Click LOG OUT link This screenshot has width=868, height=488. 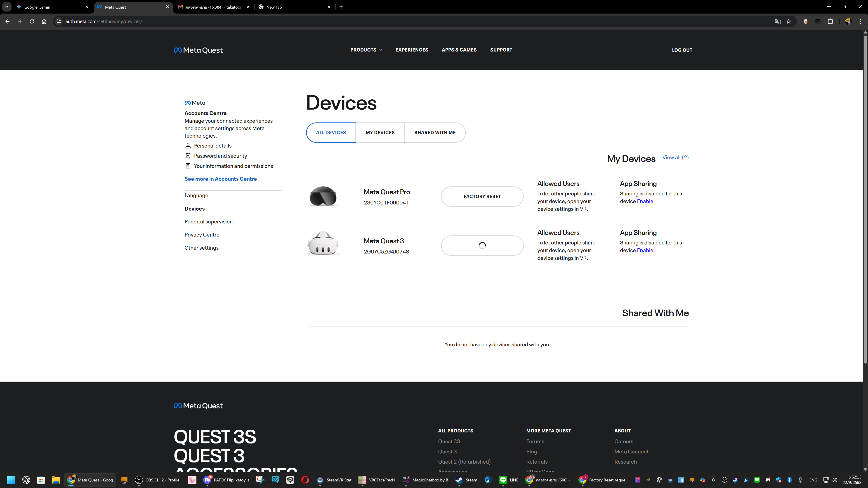click(682, 50)
